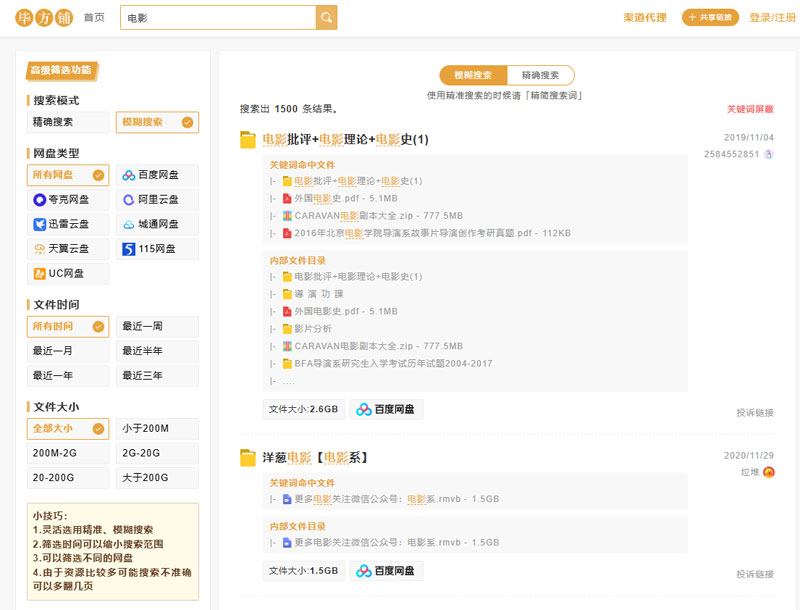Click the PDF icon for 2016年北京电影学院 file

point(287,233)
